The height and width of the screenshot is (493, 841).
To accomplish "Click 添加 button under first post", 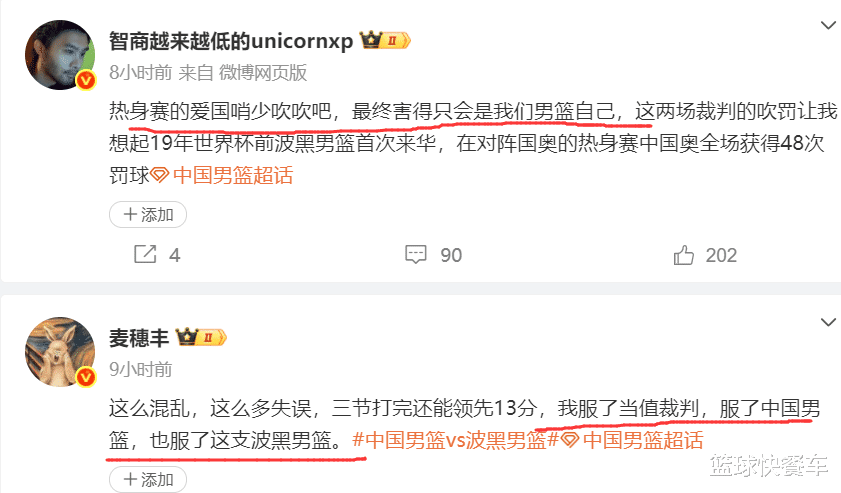I will pos(148,215).
